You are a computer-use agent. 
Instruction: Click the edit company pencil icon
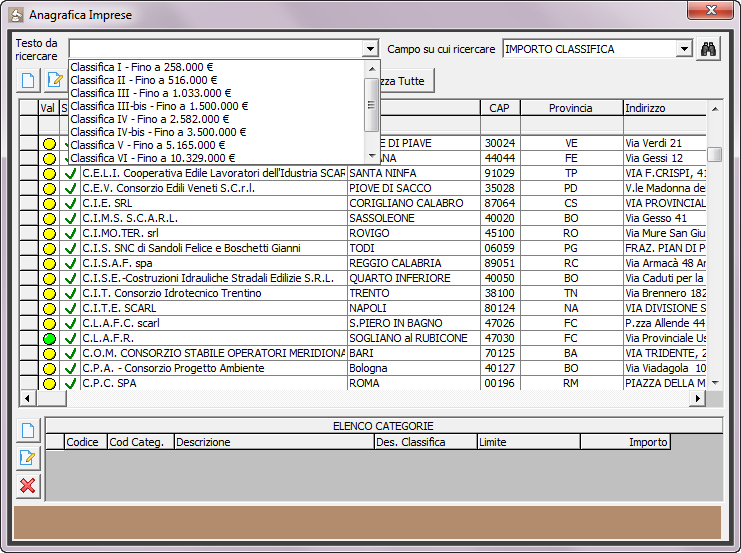(x=56, y=80)
